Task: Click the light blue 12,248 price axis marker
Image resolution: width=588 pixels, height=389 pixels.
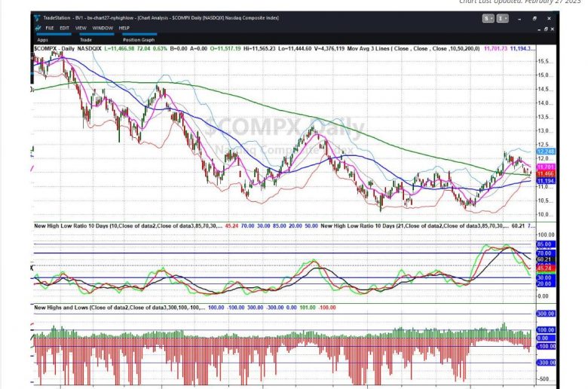Action: point(546,152)
